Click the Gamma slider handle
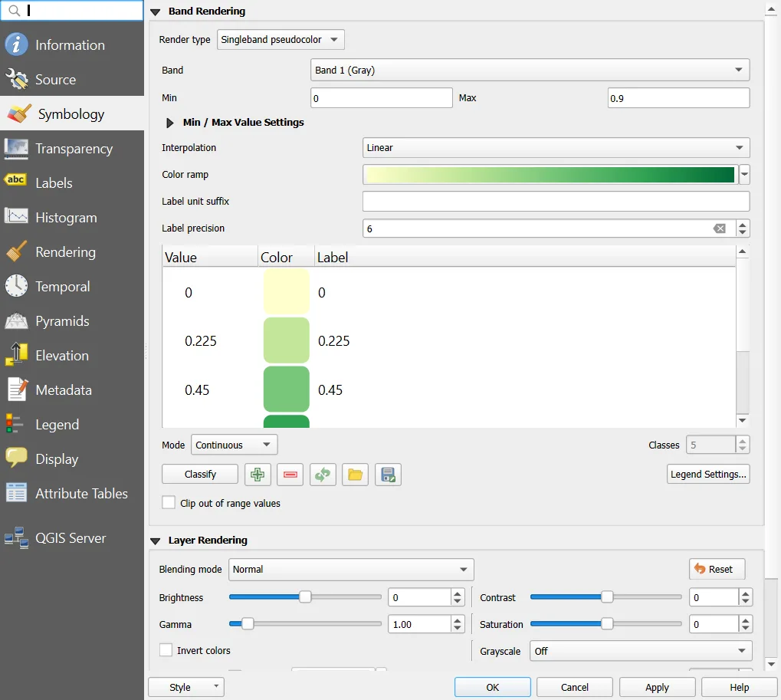 click(x=247, y=624)
